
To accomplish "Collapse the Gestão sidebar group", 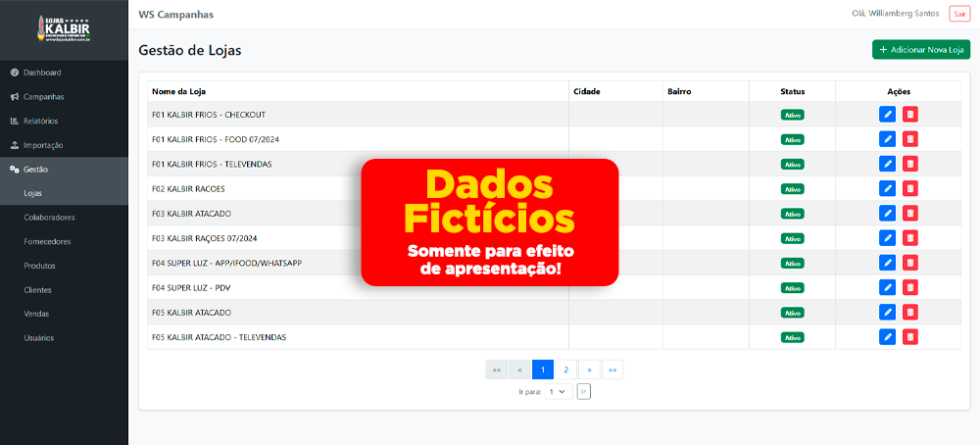I will click(x=64, y=170).
